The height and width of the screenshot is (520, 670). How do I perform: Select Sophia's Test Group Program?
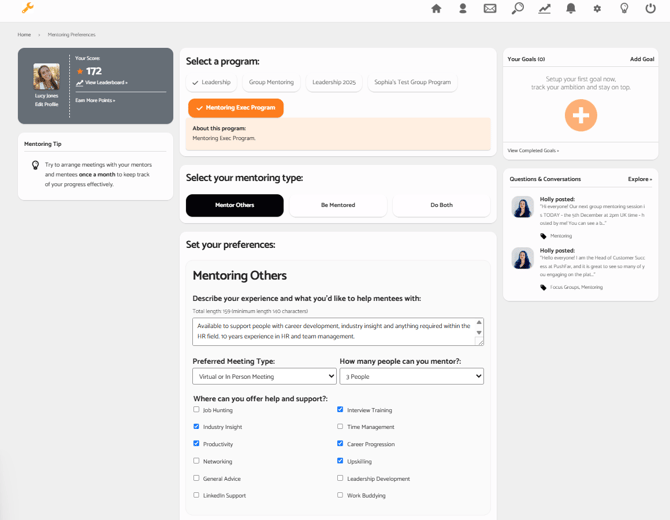(412, 82)
